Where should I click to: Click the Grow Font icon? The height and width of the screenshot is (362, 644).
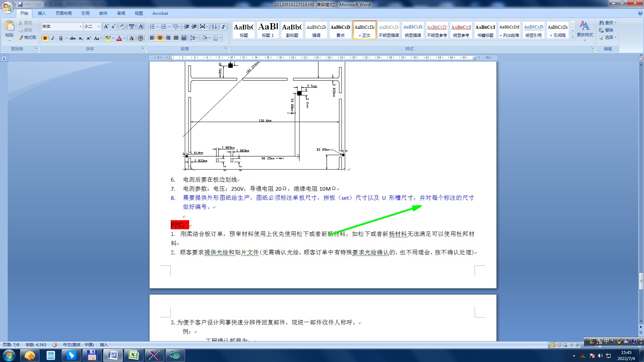click(106, 26)
